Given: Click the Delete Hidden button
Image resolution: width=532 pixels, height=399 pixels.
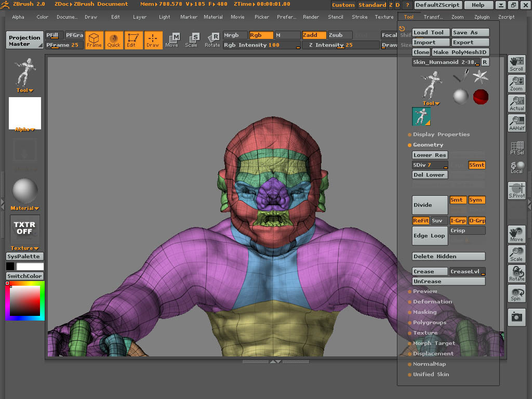Looking at the screenshot, I should [448, 257].
